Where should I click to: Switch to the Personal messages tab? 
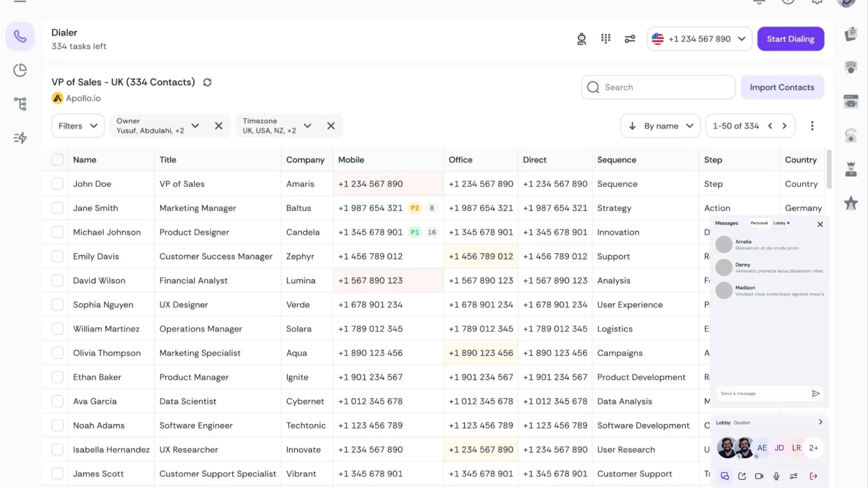tap(759, 223)
